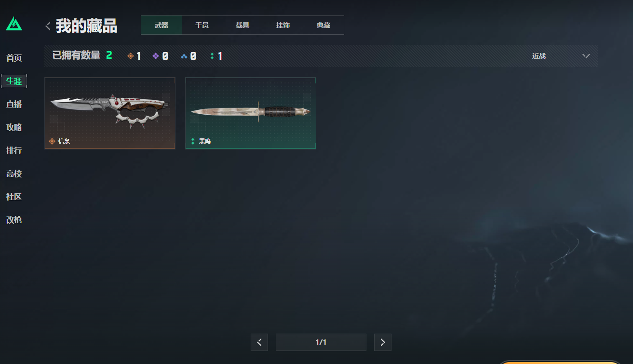This screenshot has width=633, height=364.
Task: Open the 挂饰 tab
Action: [283, 25]
